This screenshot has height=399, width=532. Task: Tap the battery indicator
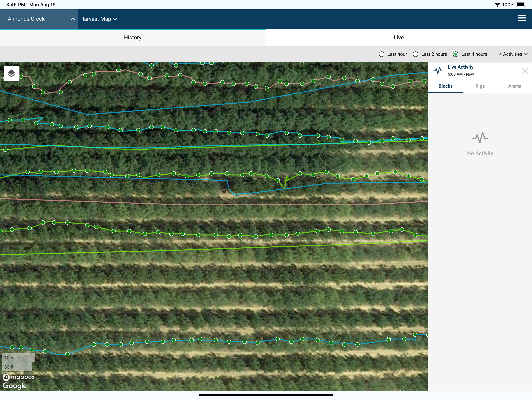[521, 4]
